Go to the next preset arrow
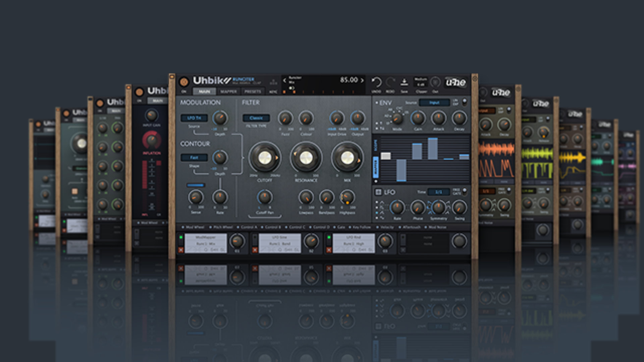This screenshot has width=644, height=362. click(x=362, y=80)
